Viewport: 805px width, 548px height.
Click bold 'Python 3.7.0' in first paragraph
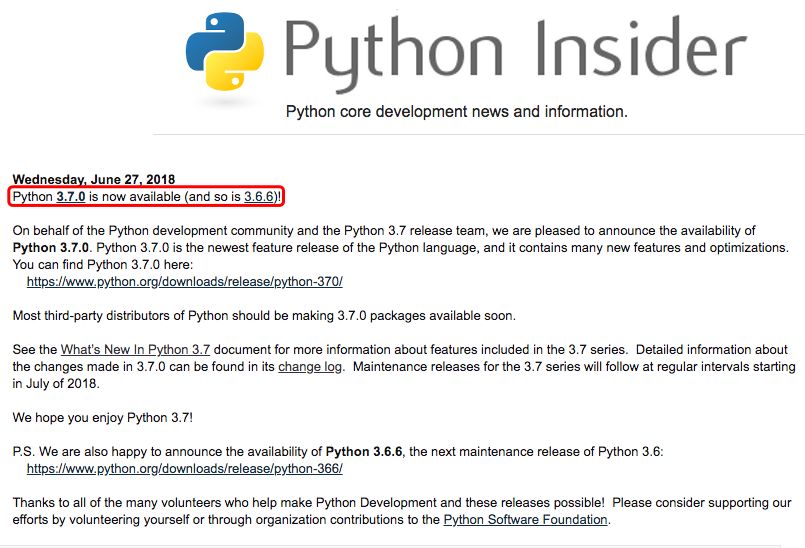[x=51, y=248]
